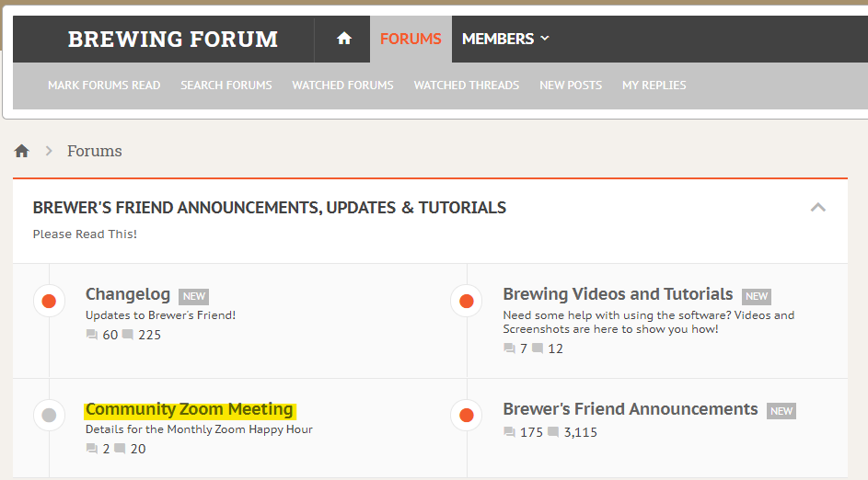Click the Forums breadcrumb link

95,151
